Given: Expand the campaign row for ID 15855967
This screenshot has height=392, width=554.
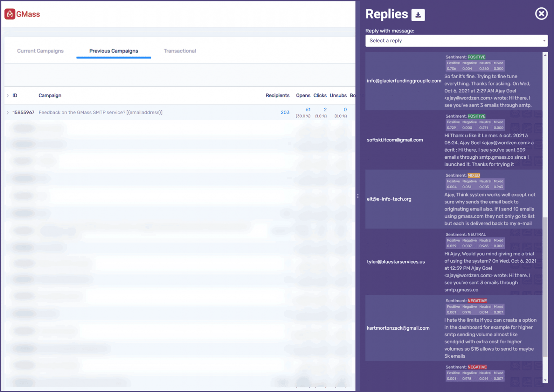Looking at the screenshot, I should 7,112.
